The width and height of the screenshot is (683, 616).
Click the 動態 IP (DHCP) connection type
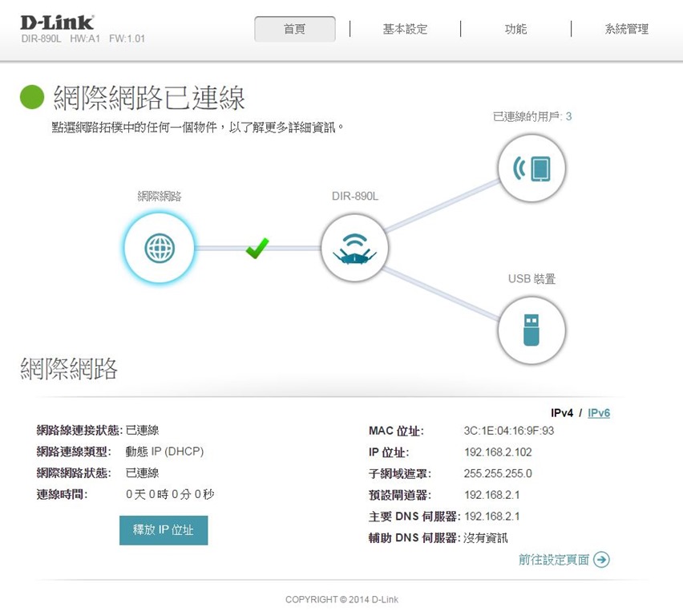164,452
